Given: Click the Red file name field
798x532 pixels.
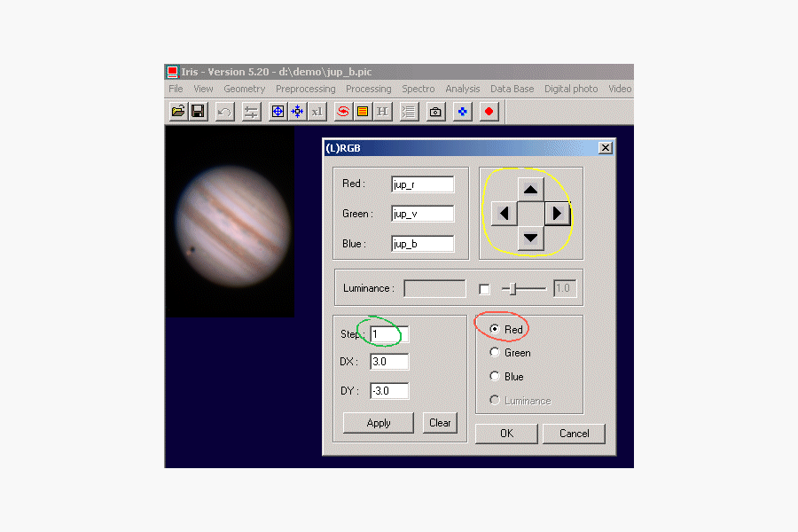Looking at the screenshot, I should click(x=422, y=184).
